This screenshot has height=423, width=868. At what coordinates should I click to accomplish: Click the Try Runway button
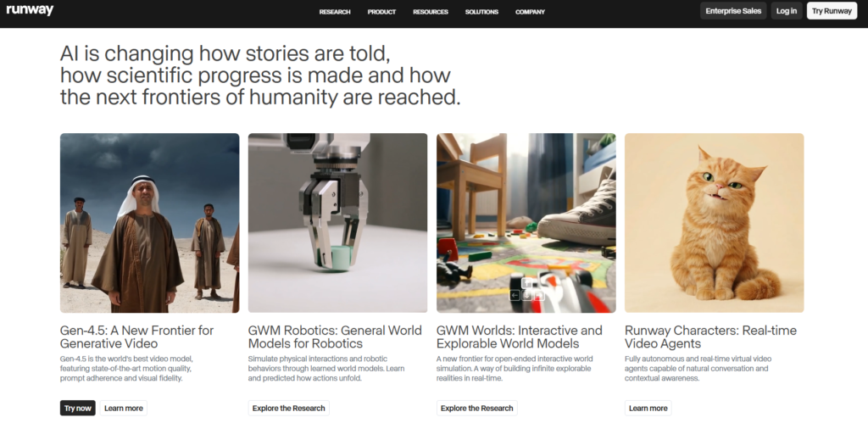point(832,11)
